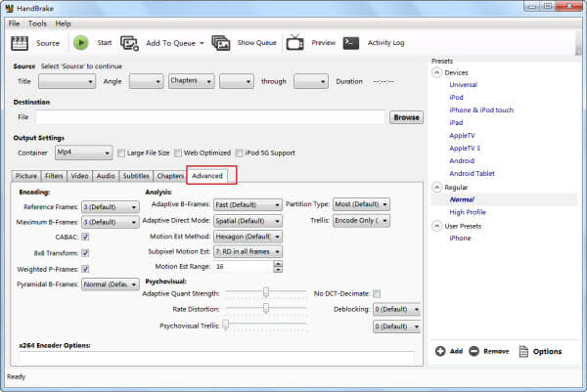Open the Subpixel Motion Est dropdown
The width and height of the screenshot is (587, 392).
[x=248, y=251]
